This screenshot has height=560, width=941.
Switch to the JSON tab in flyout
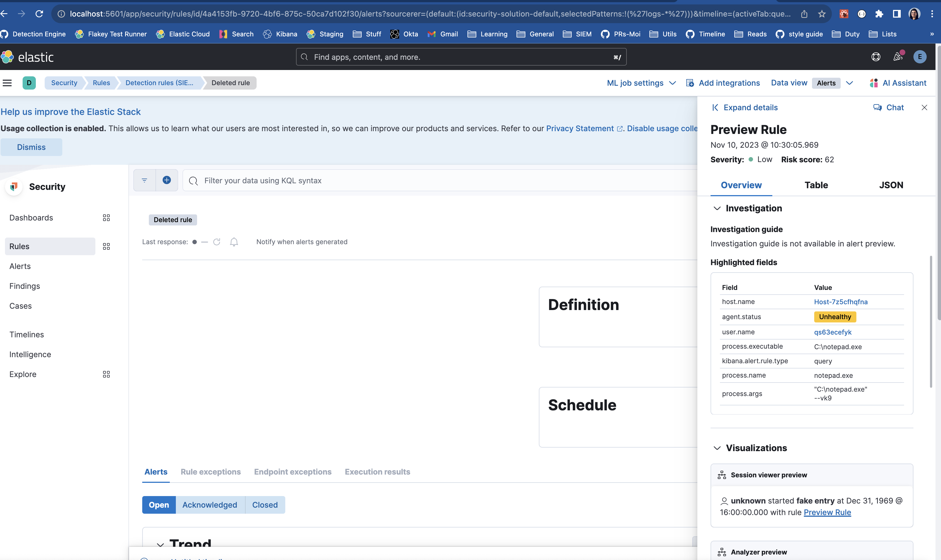point(891,185)
